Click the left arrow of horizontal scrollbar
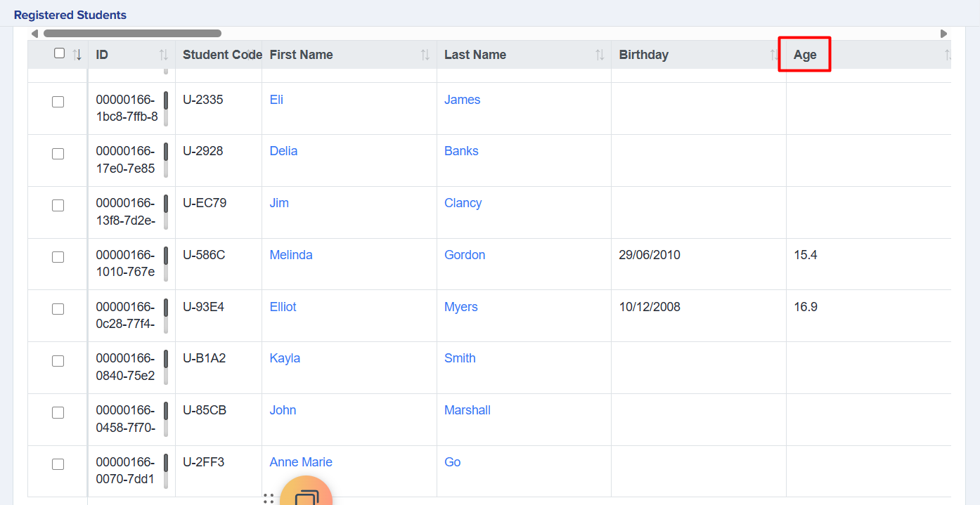Viewport: 980px width, 505px height. coord(34,34)
